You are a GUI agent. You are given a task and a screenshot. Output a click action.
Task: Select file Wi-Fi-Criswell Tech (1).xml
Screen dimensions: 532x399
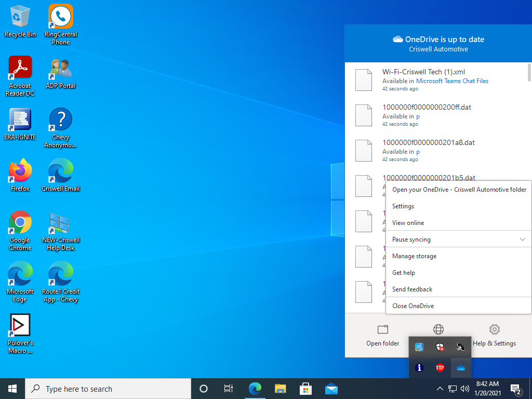(x=436, y=80)
